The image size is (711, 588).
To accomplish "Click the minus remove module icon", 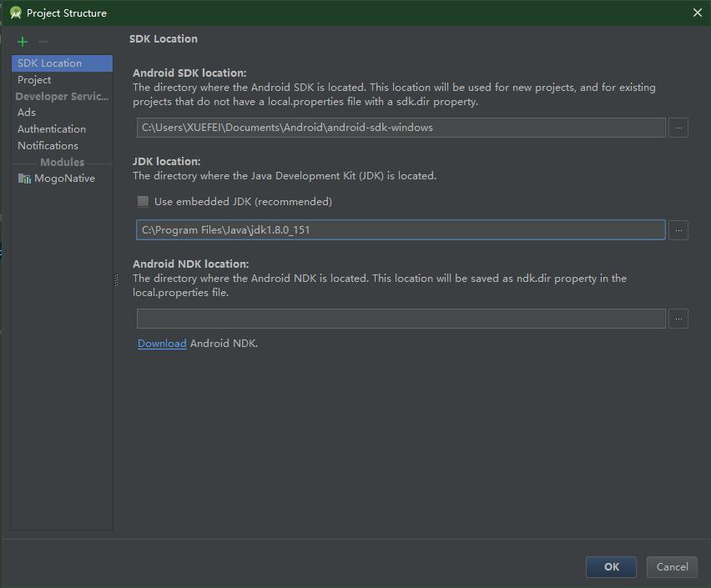I will [43, 42].
